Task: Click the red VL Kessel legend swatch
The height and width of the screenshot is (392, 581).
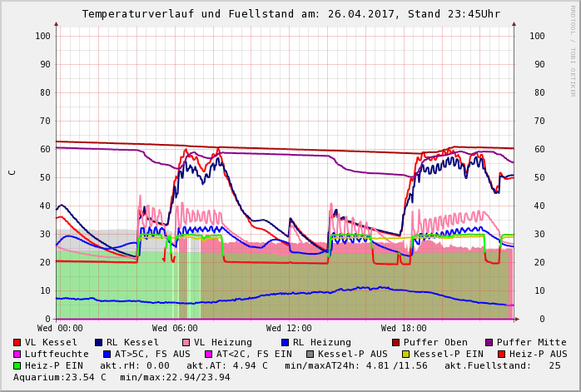Action: 17,342
